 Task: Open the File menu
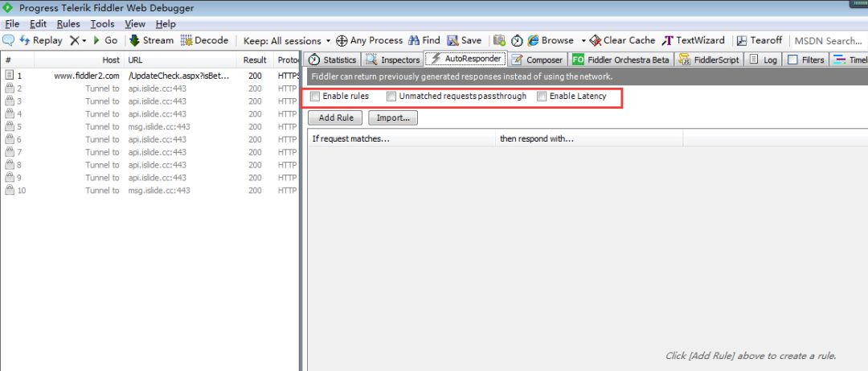click(12, 24)
